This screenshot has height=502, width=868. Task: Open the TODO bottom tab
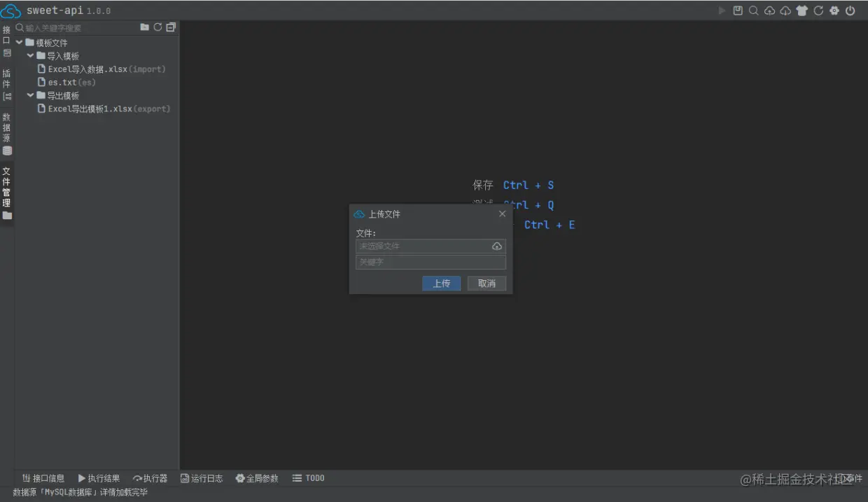[309, 478]
